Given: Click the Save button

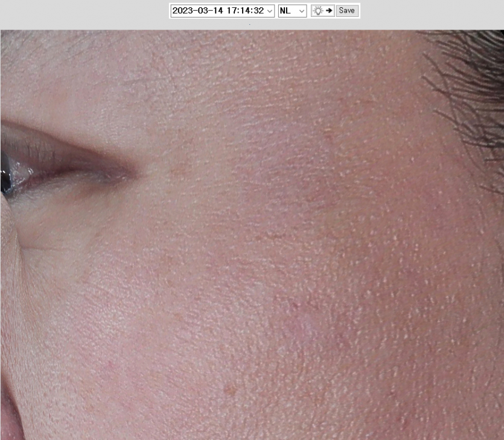Looking at the screenshot, I should tap(347, 11).
